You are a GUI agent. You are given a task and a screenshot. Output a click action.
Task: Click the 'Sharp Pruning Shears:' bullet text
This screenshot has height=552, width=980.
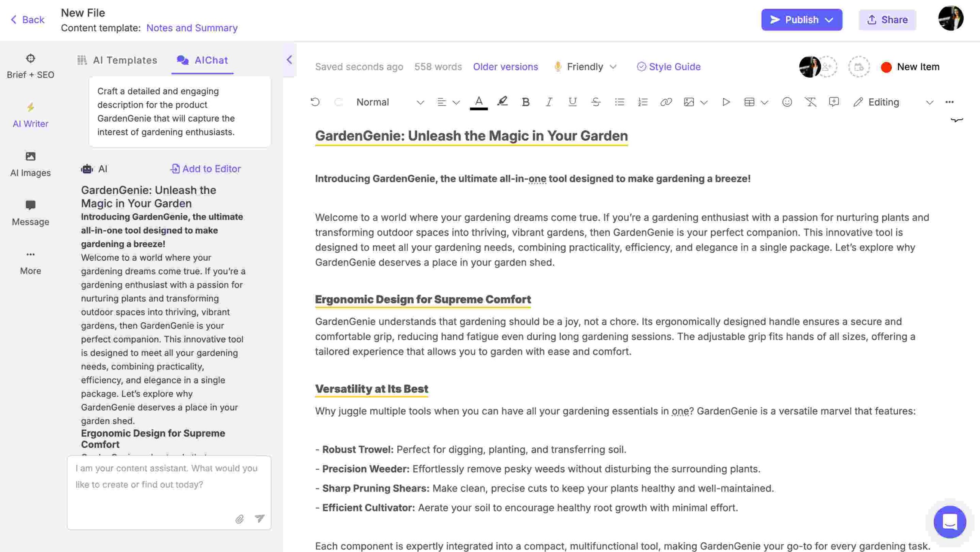[376, 488]
